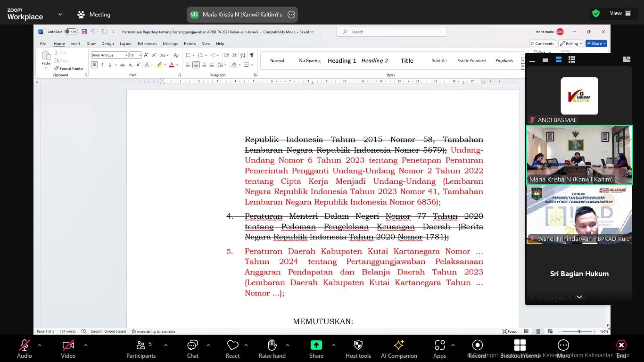Insert a numbered list

coord(200,55)
